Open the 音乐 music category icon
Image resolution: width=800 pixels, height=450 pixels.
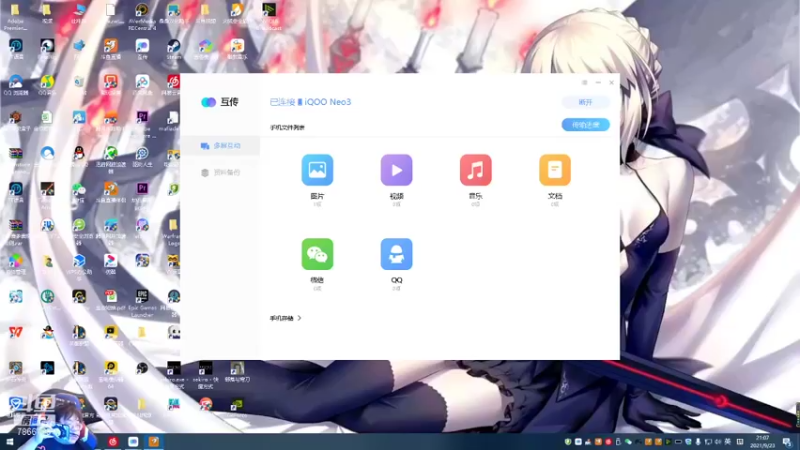pyautogui.click(x=476, y=170)
